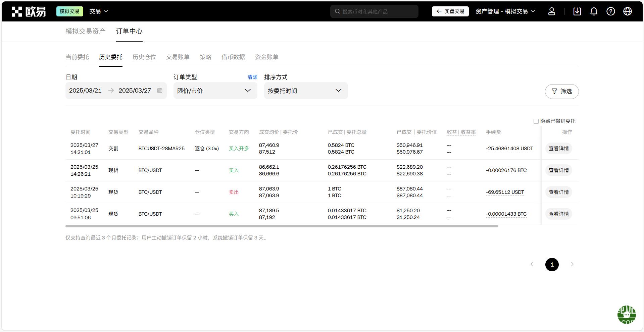Click the OKX logo in header

tap(29, 11)
